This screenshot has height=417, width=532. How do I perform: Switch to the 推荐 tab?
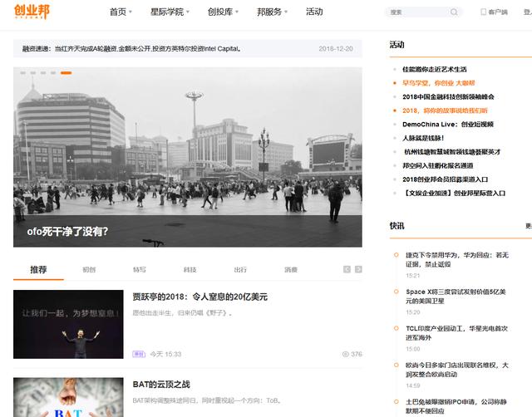tap(38, 270)
